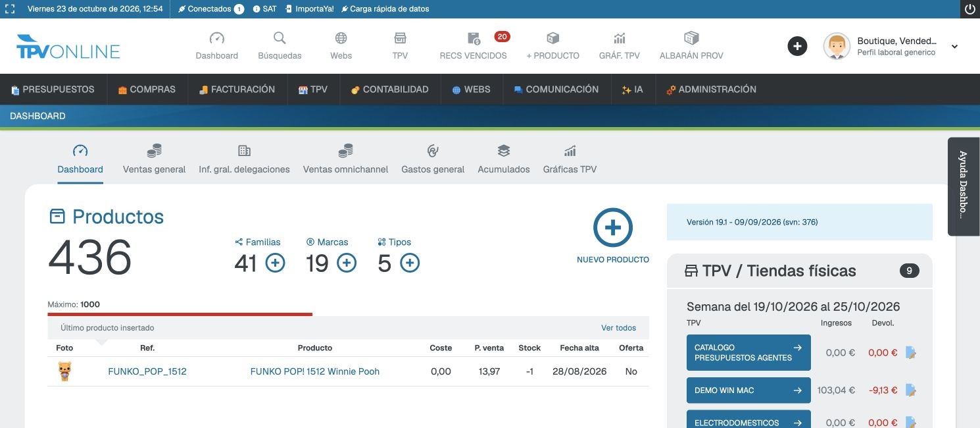Toggle fullscreen icon in top bar
This screenshot has width=980, height=428.
(10, 9)
